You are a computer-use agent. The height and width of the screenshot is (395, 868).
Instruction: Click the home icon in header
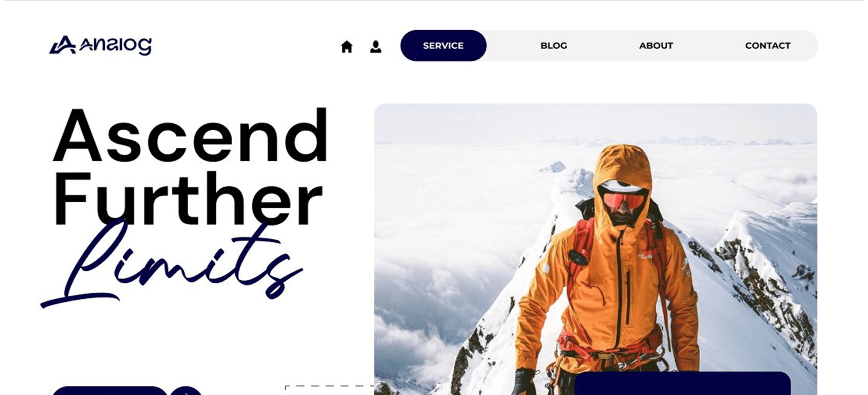click(x=347, y=46)
